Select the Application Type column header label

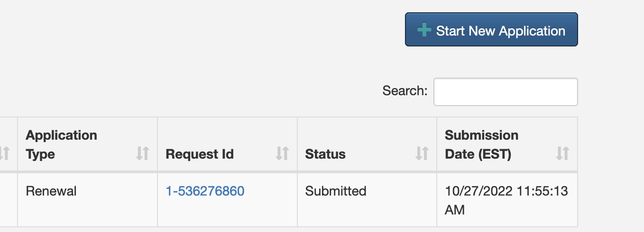(x=61, y=144)
